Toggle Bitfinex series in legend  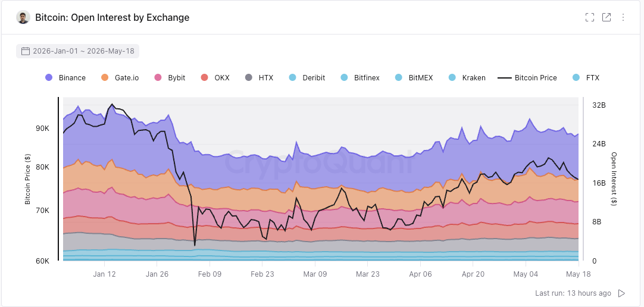point(359,77)
